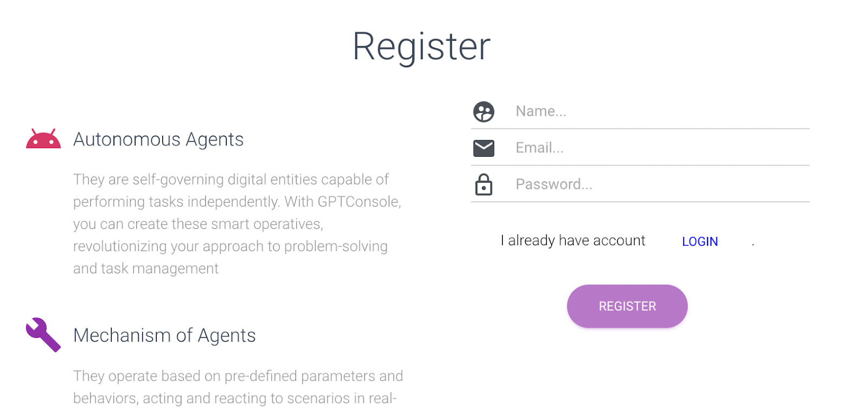Click the red Android robot icon
Image resolution: width=868 pixels, height=408 pixels.
[43, 139]
